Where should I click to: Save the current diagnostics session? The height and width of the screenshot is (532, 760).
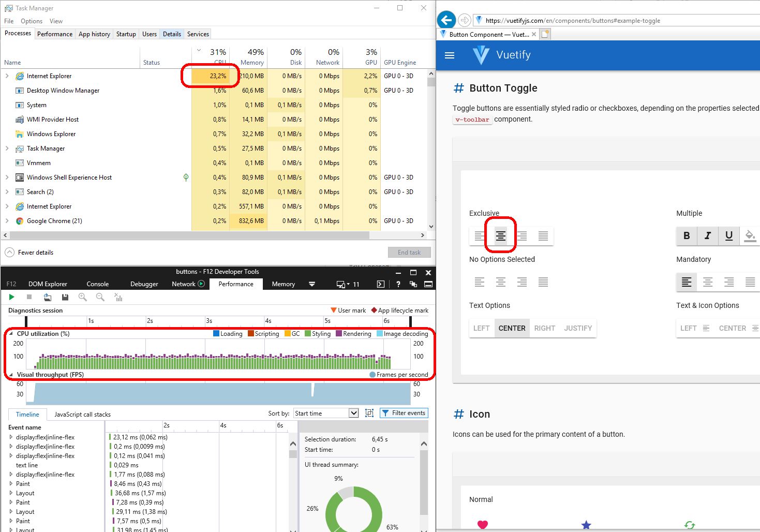65,297
